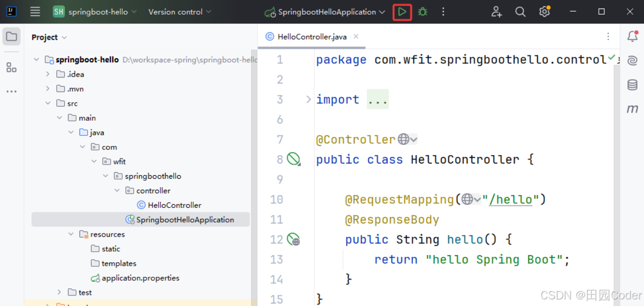The image size is (644, 306).
Task: Collapse the main folder
Action: point(59,118)
